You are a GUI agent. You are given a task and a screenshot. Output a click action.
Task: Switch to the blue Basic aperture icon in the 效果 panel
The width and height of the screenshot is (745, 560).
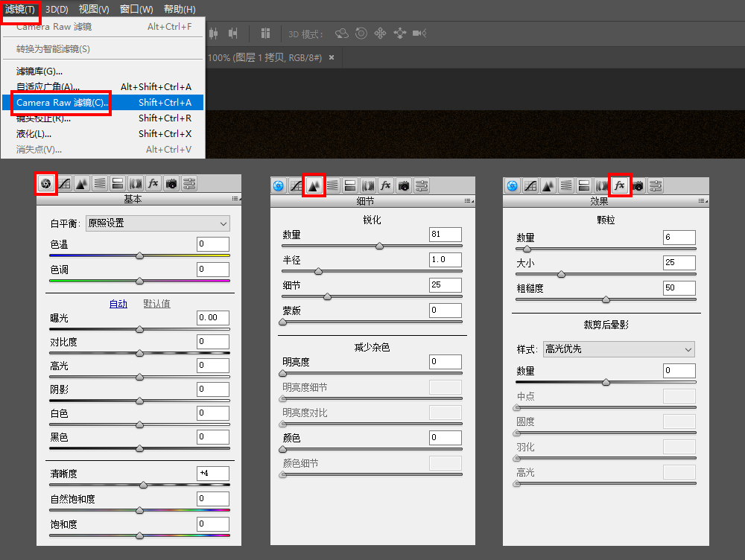coord(513,185)
